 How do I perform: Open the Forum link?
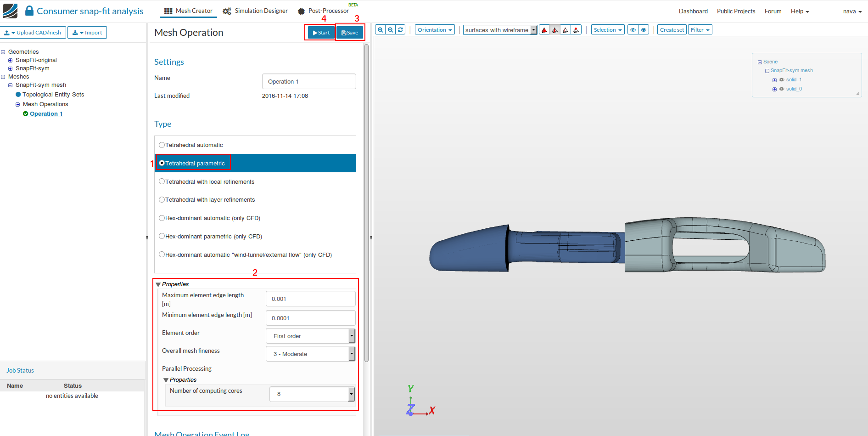pos(773,11)
